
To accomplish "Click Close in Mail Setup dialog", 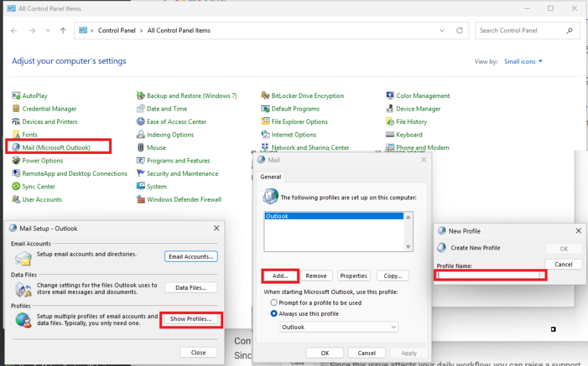I will coord(199,353).
